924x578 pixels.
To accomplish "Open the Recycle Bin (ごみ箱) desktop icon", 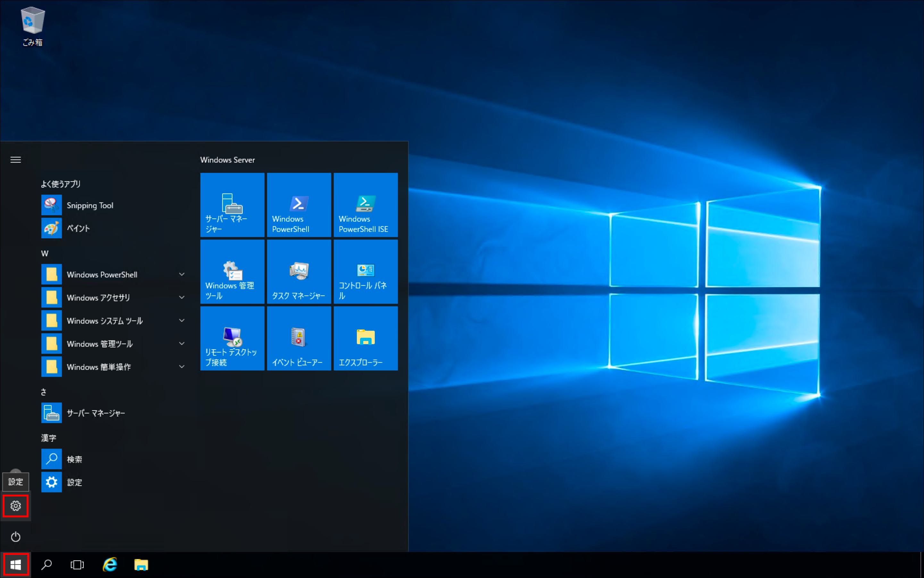I will [32, 27].
